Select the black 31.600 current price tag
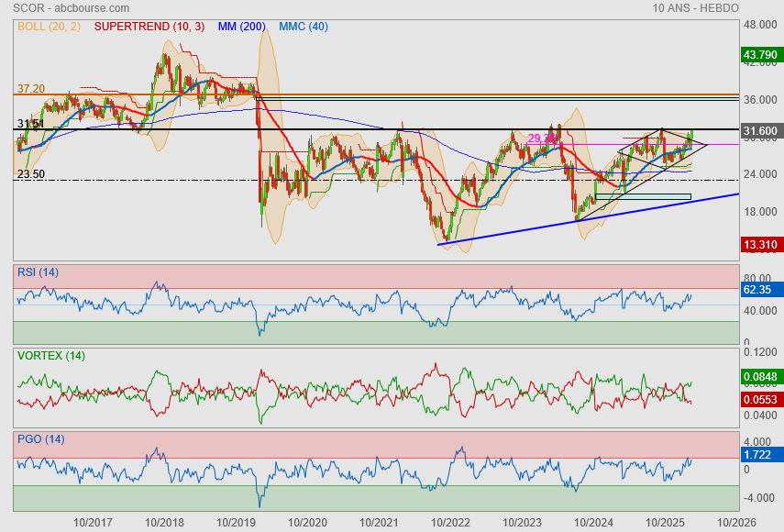 coord(760,131)
